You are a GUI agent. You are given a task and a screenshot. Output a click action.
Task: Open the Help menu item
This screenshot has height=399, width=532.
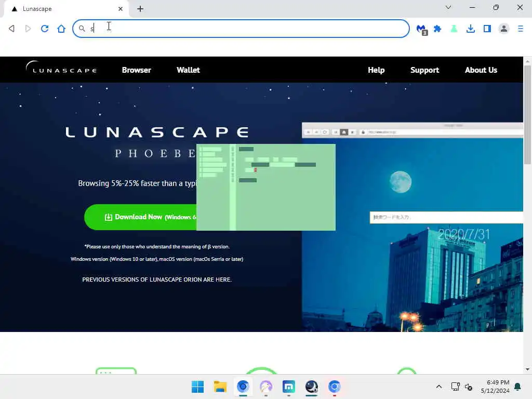coord(376,70)
